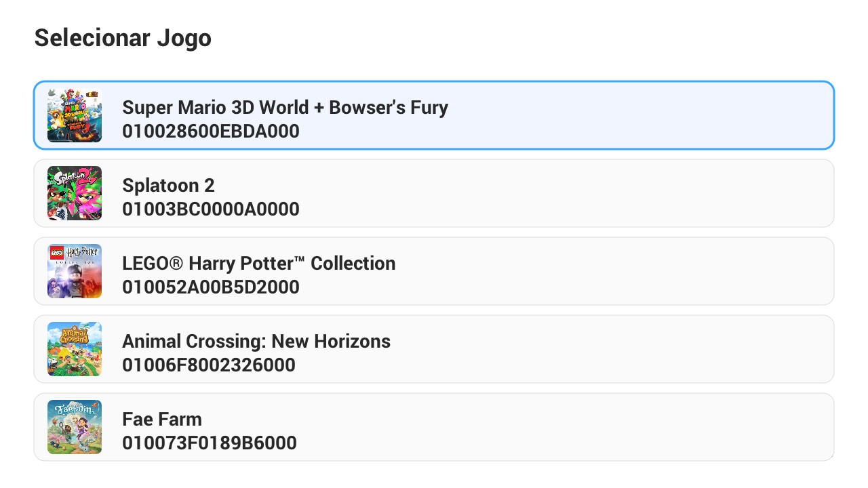Choose Animal Crossing: New Horizons title
868x488 pixels.
256,341
